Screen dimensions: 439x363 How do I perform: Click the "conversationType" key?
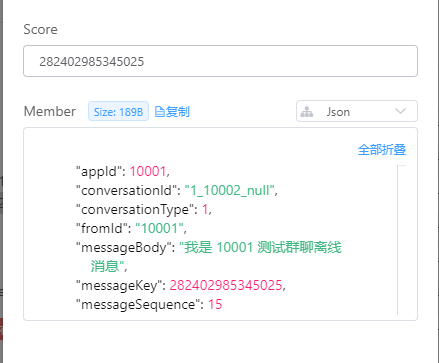point(134,209)
